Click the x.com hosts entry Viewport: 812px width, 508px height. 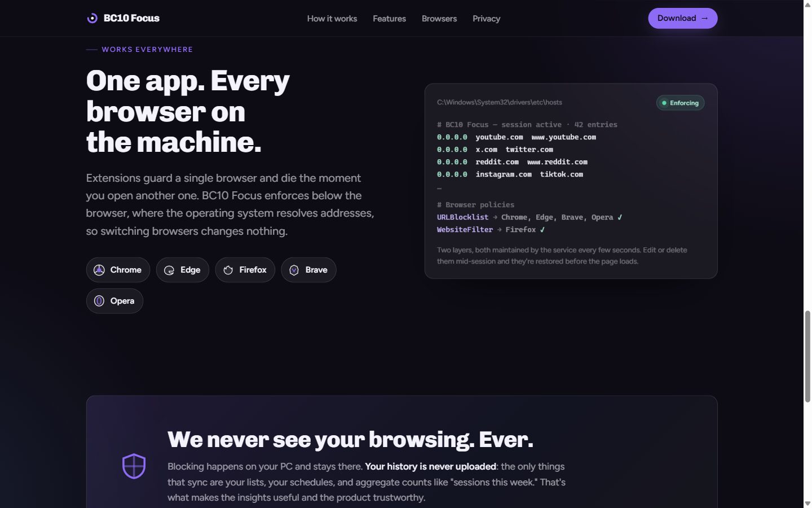click(486, 150)
